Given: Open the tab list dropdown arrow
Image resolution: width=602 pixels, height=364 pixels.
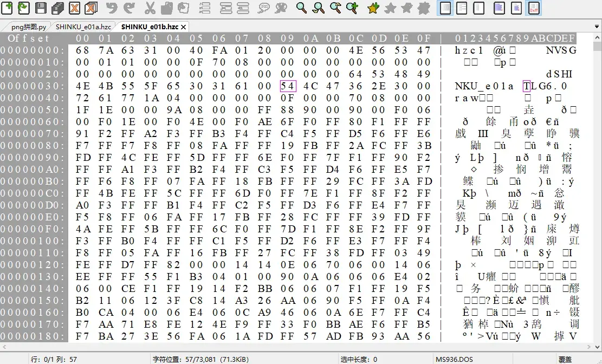Looking at the screenshot, I should (597, 27).
